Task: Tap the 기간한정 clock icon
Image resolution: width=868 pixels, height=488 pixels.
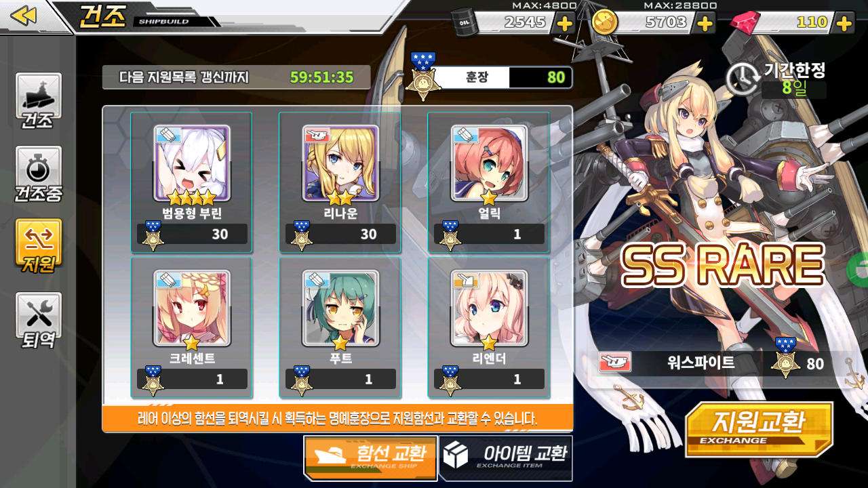Action: click(743, 78)
